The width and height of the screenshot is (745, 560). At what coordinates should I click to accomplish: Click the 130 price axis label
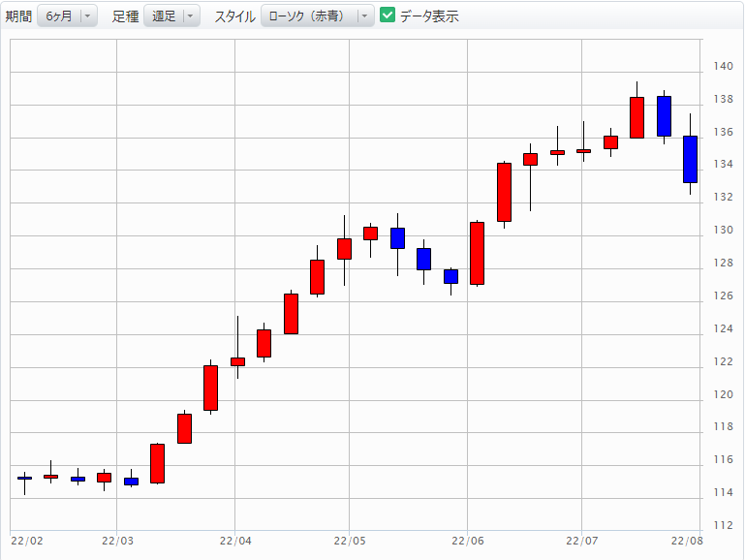(723, 230)
